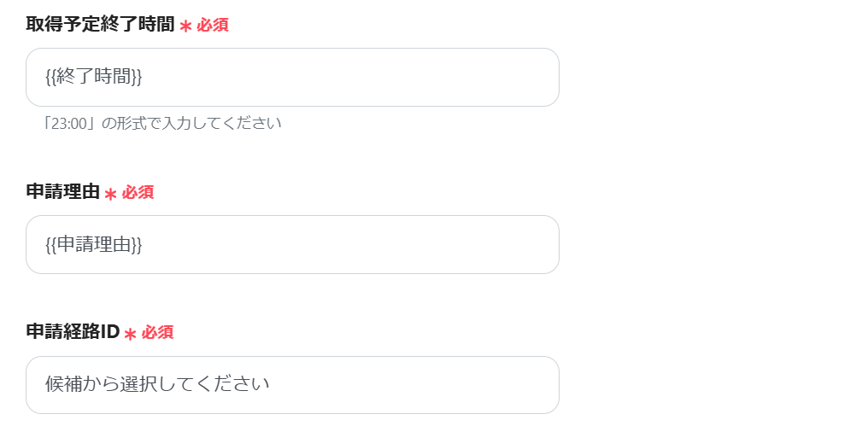Click the red asterisk beside 取得予定終了時間
868x426 pixels.
(x=185, y=26)
